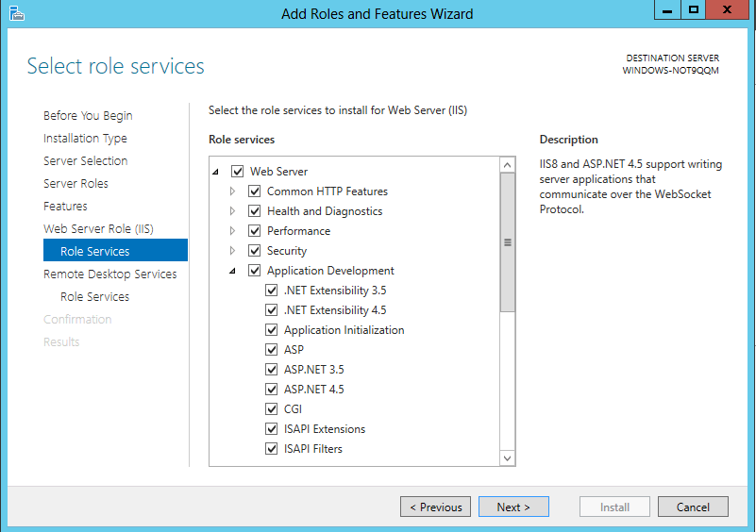Viewport: 756px width, 532px height.
Task: Collapse the Web Server root node
Action: click(216, 172)
